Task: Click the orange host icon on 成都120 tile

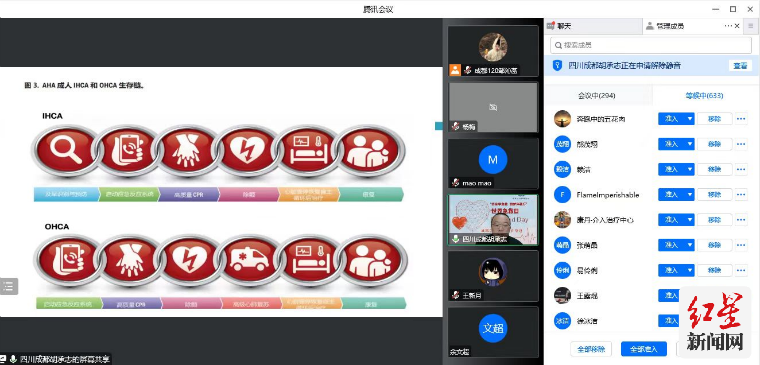Action: (x=455, y=70)
